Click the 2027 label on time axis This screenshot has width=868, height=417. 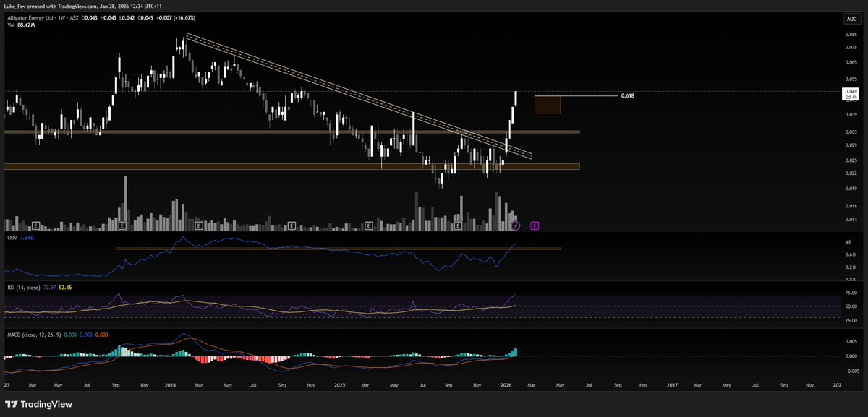click(x=672, y=386)
